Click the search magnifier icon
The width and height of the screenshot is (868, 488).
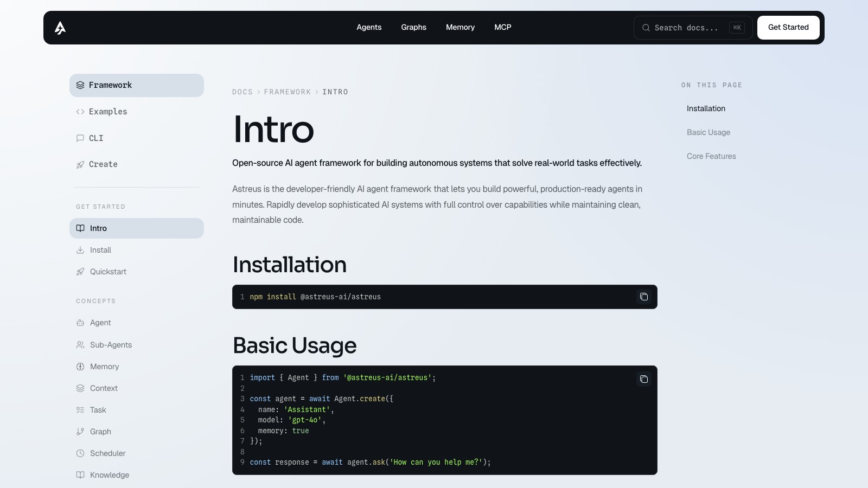[646, 28]
